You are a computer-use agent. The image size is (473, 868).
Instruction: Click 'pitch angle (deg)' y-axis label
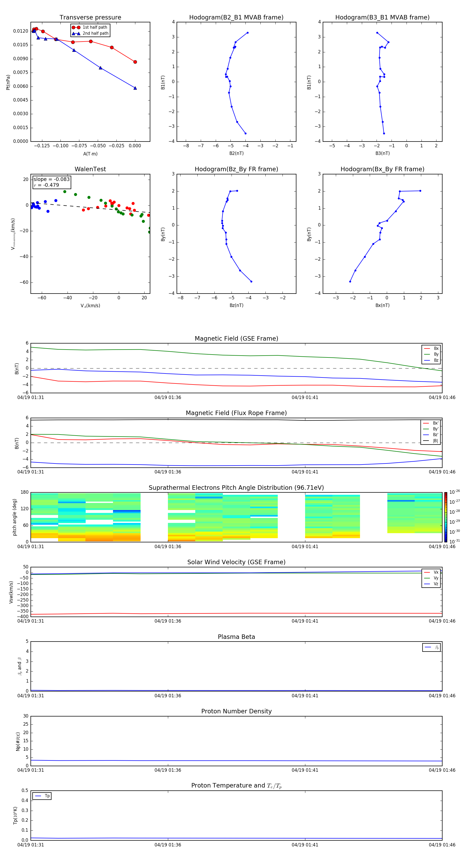pyautogui.click(x=14, y=517)
